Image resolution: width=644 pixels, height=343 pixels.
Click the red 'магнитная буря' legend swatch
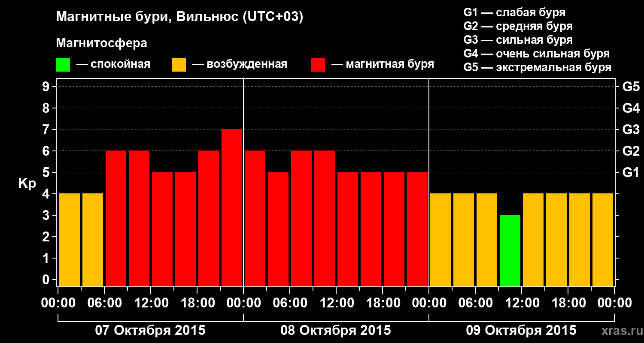(318, 65)
